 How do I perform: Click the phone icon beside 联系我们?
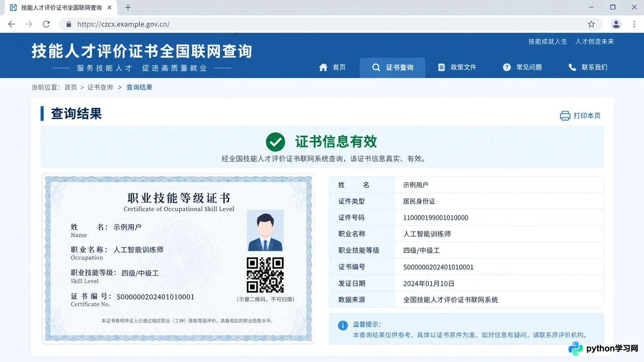click(572, 67)
